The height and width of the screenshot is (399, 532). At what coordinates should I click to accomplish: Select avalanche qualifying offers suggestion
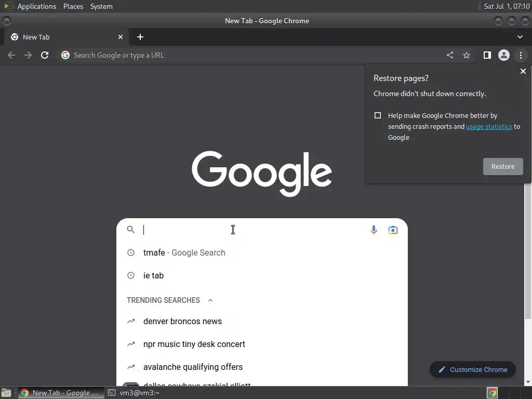[262, 367]
